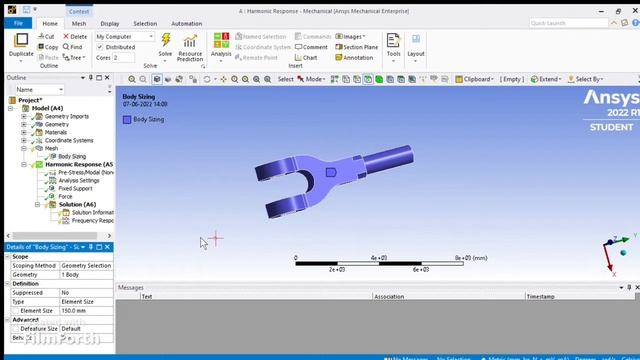Open the Clipboard menu in the toolbar
Screen dimensions: 640x360
coord(474,79)
